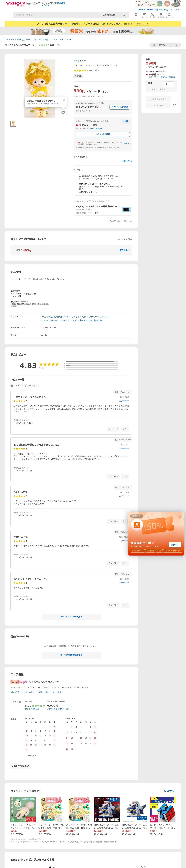186x868 pixels.
Task: Click the 備蓄米 rice advertisement banner
Action: [93, 31]
